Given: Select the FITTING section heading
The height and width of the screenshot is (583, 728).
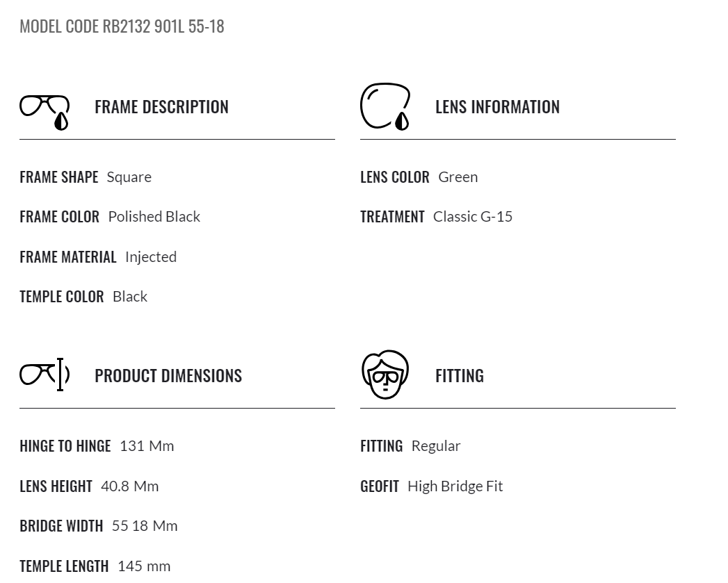Looking at the screenshot, I should click(459, 376).
